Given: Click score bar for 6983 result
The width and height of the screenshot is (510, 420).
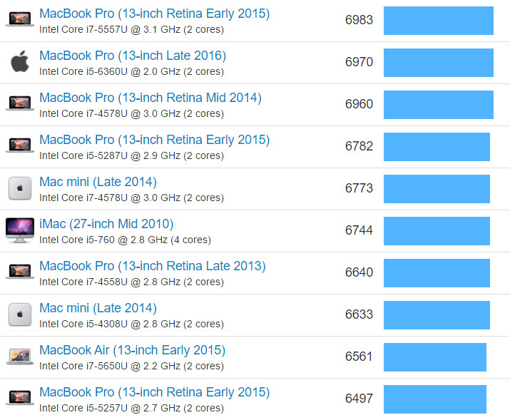Looking at the screenshot, I should pyautogui.click(x=439, y=21).
